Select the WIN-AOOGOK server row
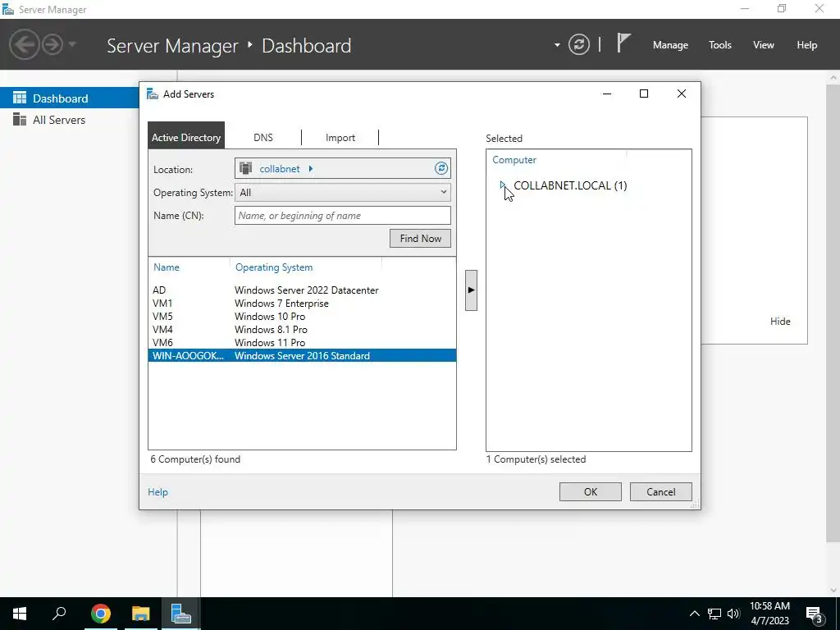 302,356
